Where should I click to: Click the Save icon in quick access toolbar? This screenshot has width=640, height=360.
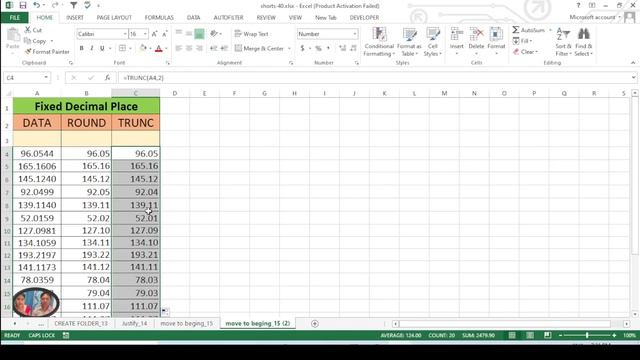(x=23, y=5)
